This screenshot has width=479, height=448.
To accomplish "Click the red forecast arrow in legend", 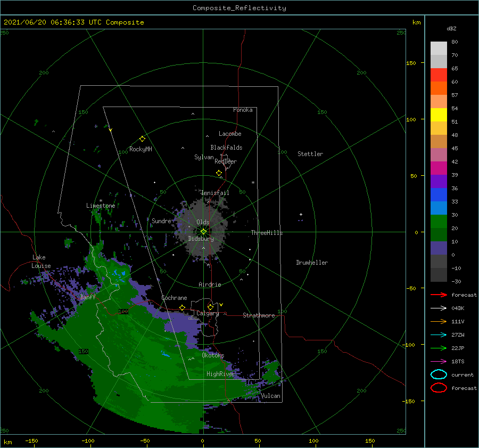I will point(439,295).
